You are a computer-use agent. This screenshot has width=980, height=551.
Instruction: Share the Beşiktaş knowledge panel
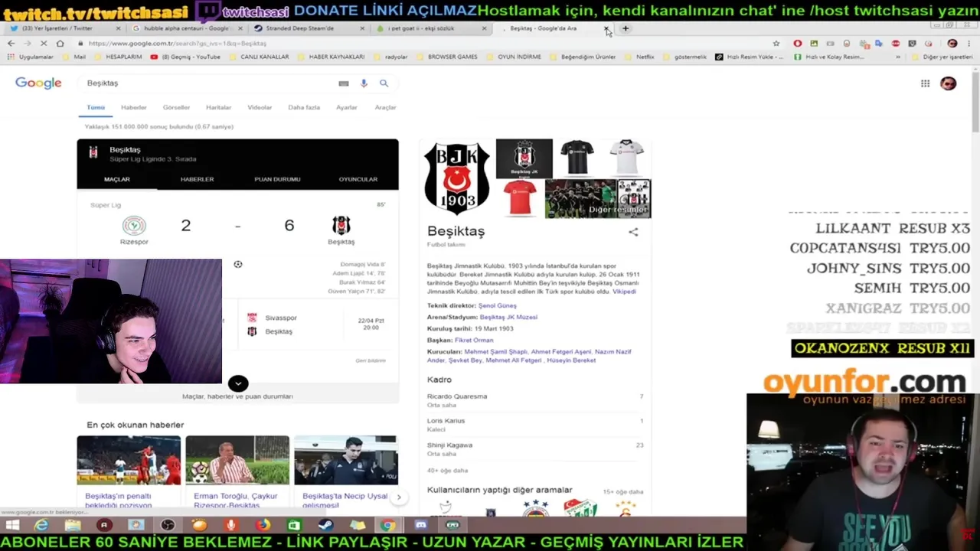click(x=633, y=232)
